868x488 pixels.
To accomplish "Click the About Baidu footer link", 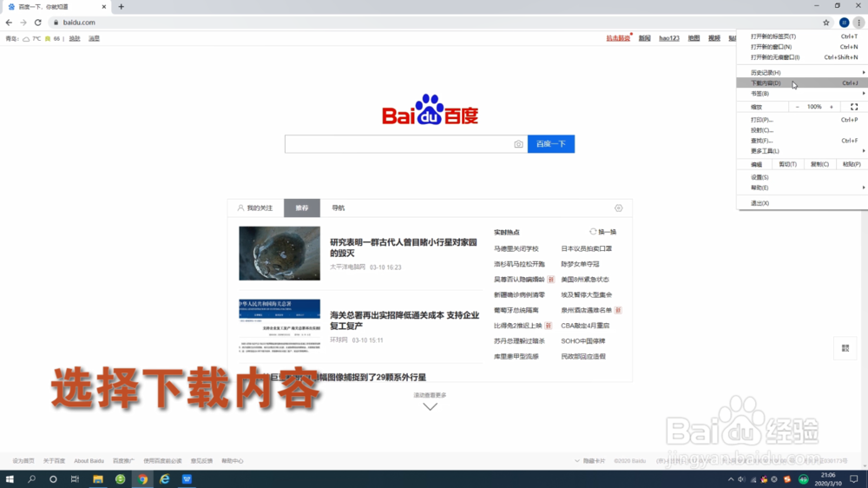I will 89,461.
